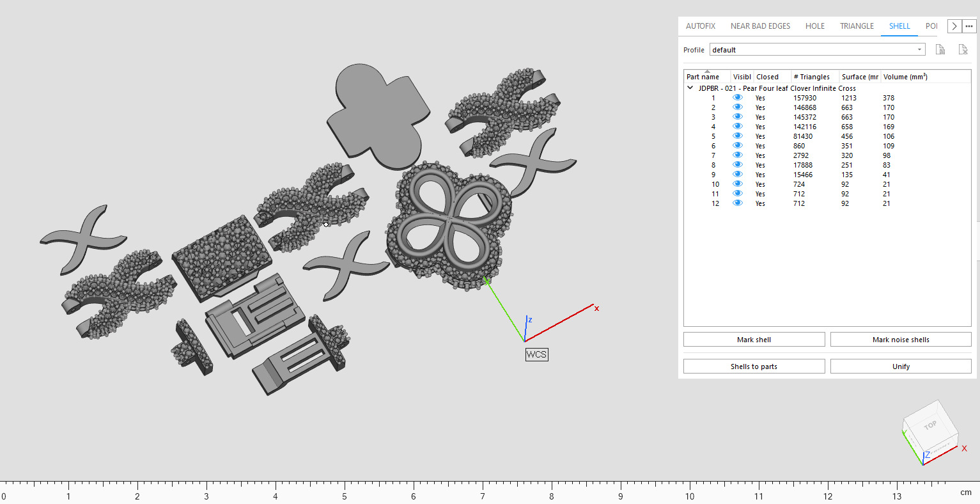Sort by Surface column header
The width and height of the screenshot is (980, 504).
pos(860,77)
